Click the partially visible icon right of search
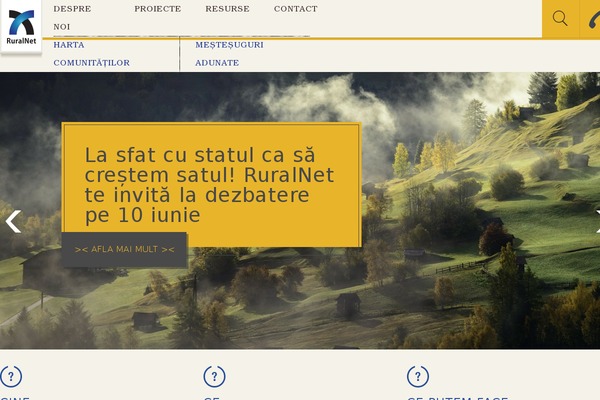Screen dimensions: 600x400 (592, 19)
